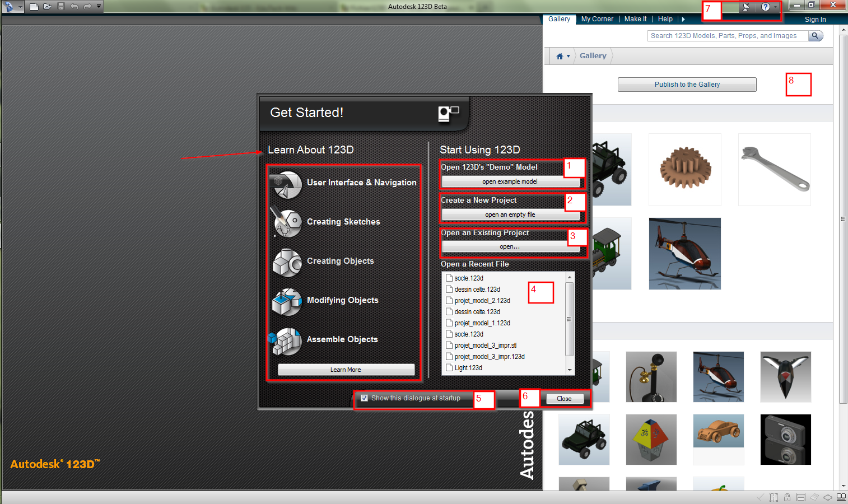
Task: Open the Modifying Objects tutorial icon
Action: [x=287, y=301]
